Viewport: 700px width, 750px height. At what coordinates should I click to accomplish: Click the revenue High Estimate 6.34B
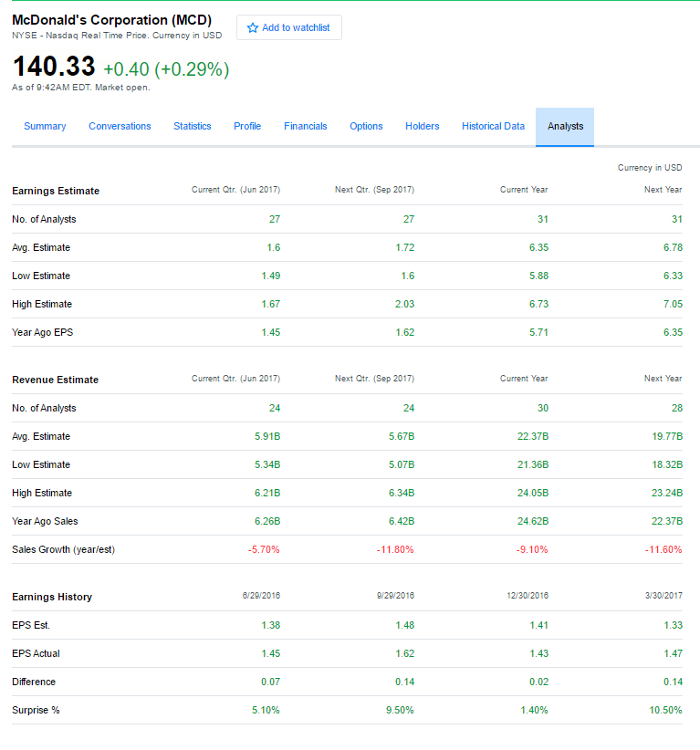(x=402, y=493)
